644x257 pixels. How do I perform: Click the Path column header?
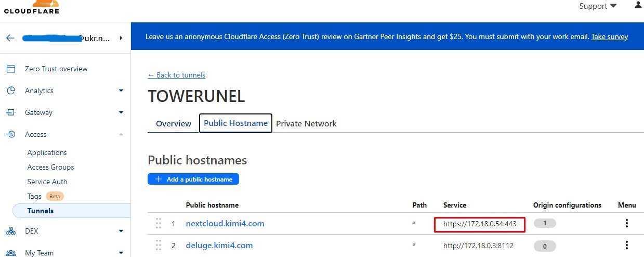[419, 205]
